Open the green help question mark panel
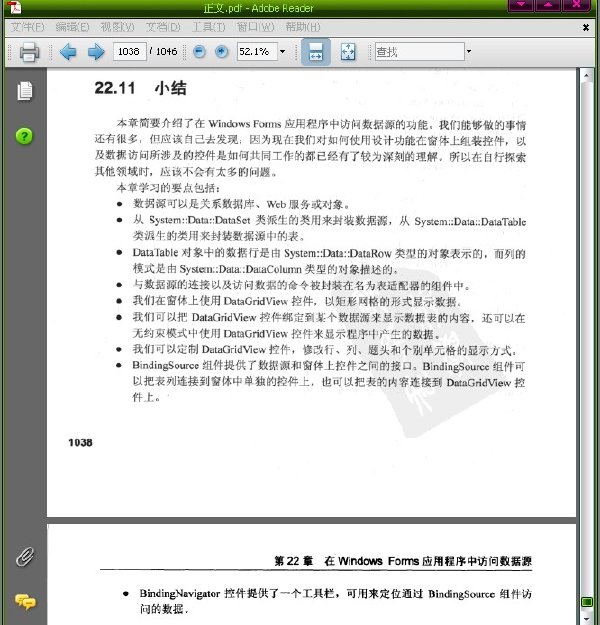Screen dimensions: 600x625 point(24,136)
